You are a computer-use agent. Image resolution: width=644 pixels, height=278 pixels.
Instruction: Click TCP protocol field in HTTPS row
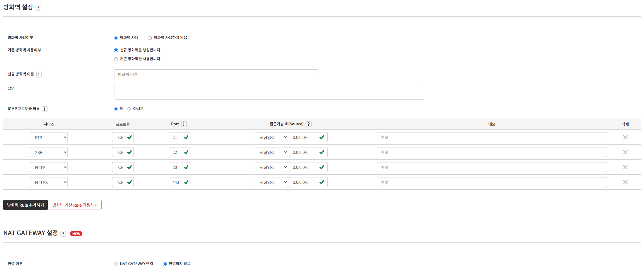coord(123,182)
